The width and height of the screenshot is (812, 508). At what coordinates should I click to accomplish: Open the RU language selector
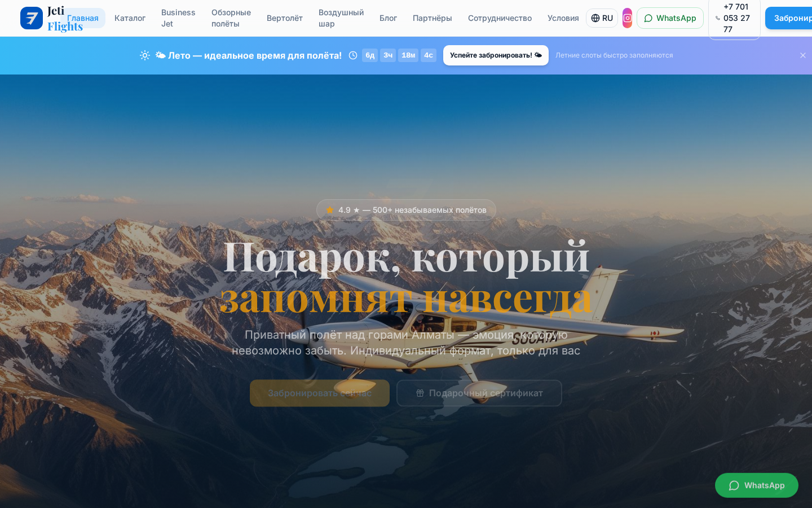pos(602,18)
